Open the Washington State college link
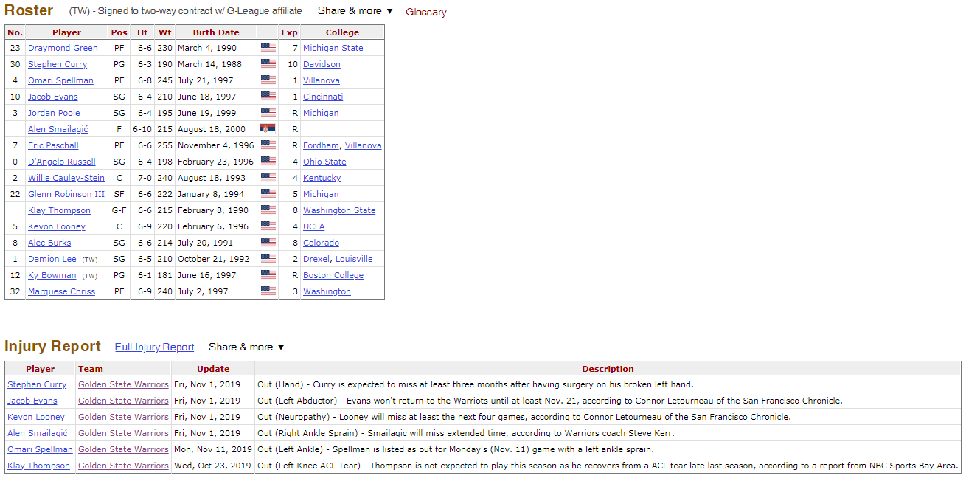The image size is (980, 481). coord(339,210)
